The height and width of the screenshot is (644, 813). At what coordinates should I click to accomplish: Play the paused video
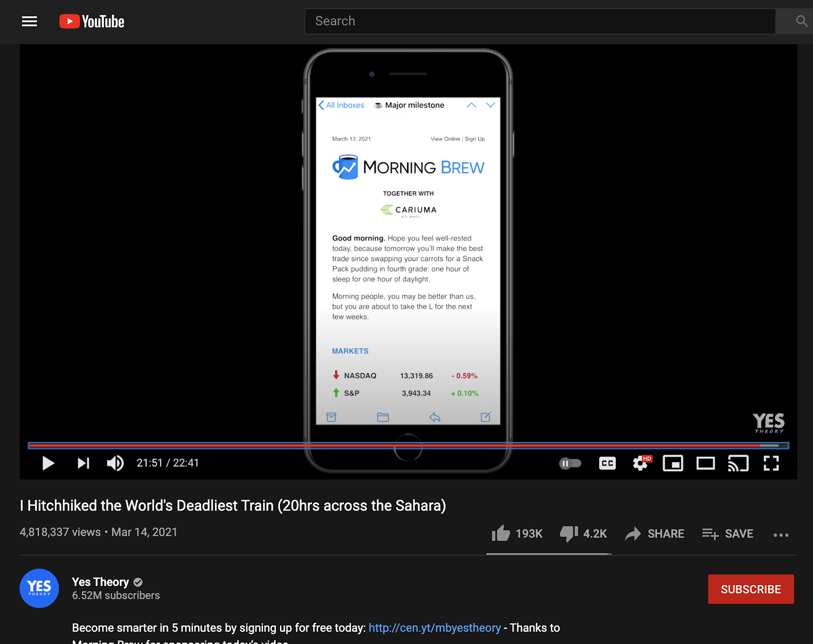pyautogui.click(x=48, y=463)
